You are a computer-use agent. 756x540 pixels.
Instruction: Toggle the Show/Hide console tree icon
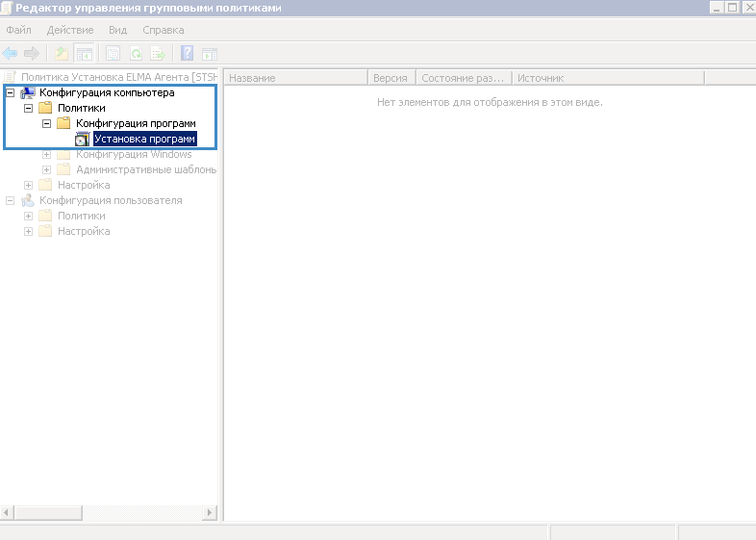84,54
